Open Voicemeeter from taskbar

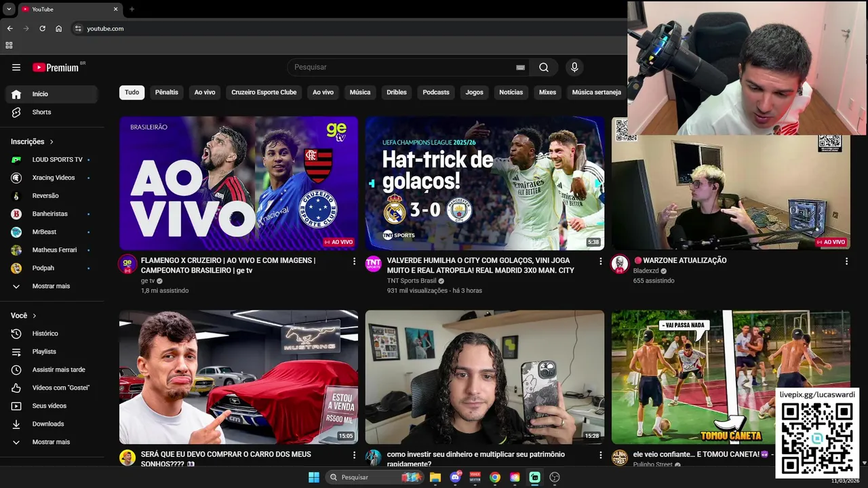tap(475, 477)
